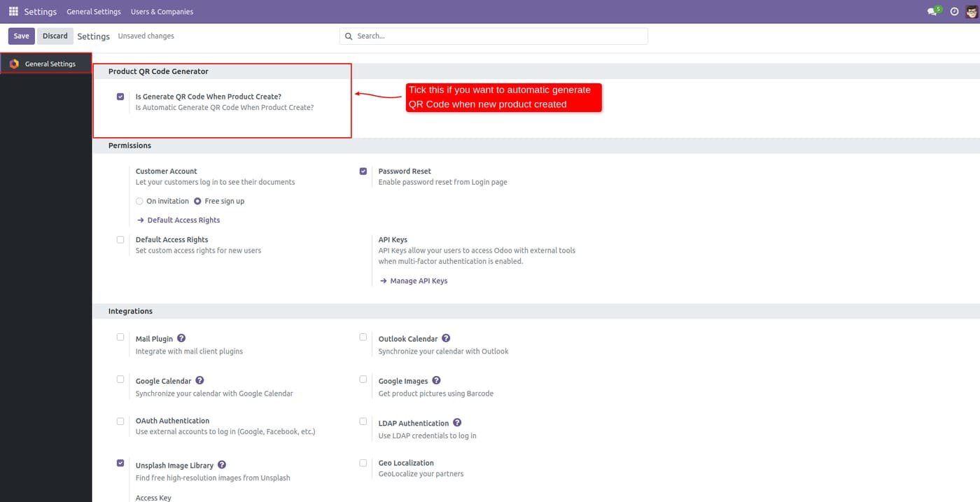The height and width of the screenshot is (502, 980).
Task: Select the Free sign up radio option
Action: tap(197, 201)
